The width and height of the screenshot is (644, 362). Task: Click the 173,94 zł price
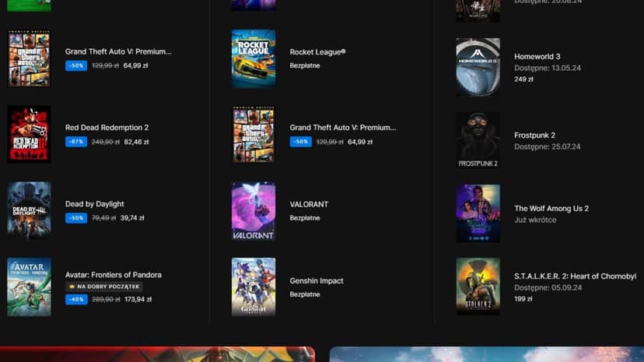click(138, 300)
